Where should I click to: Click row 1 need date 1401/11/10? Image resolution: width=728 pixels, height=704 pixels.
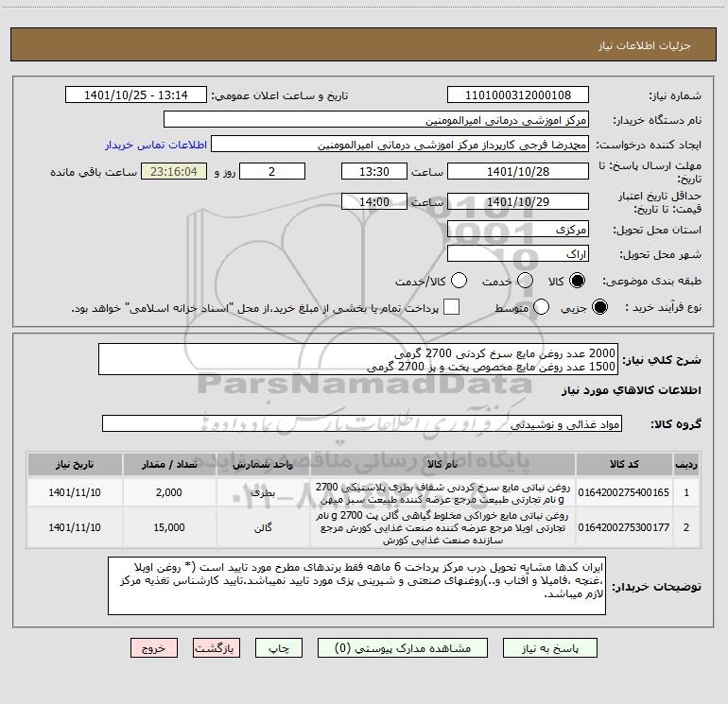pyautogui.click(x=75, y=492)
